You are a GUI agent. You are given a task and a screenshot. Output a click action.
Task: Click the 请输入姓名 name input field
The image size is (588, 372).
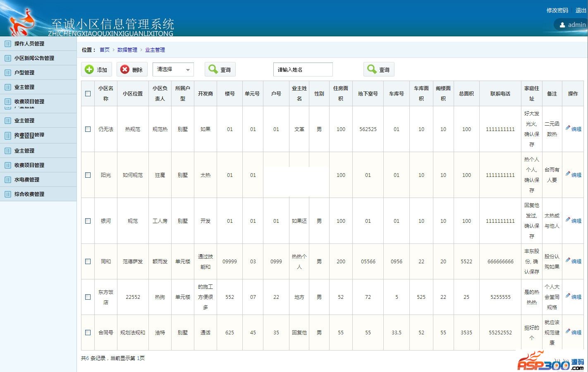pos(303,69)
